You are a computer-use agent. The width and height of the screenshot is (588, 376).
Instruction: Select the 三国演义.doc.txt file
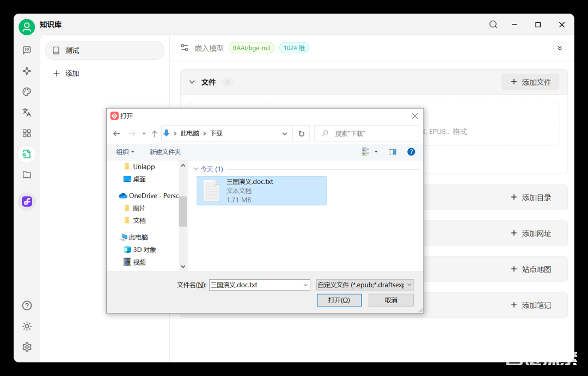(261, 190)
